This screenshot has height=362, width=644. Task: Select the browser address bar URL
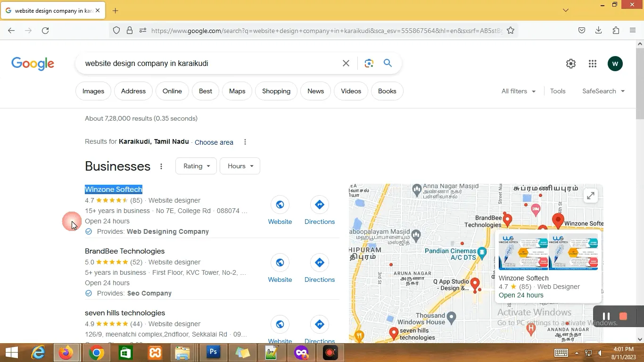tap(326, 31)
